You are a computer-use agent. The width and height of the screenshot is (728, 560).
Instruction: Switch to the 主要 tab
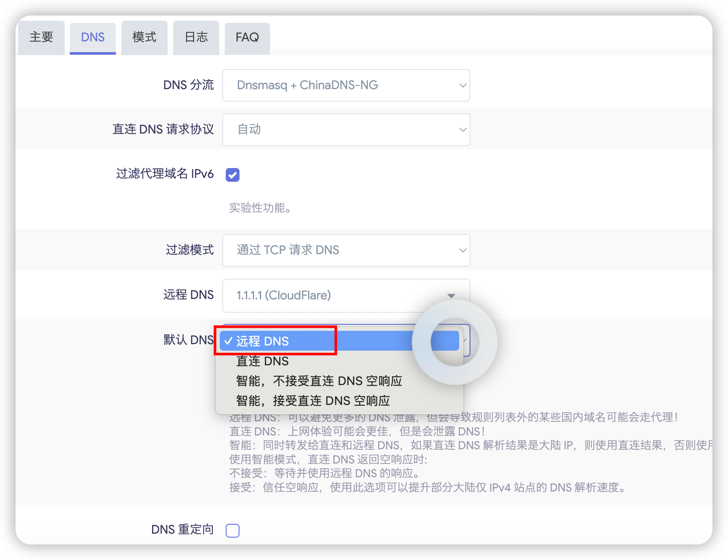pyautogui.click(x=41, y=37)
